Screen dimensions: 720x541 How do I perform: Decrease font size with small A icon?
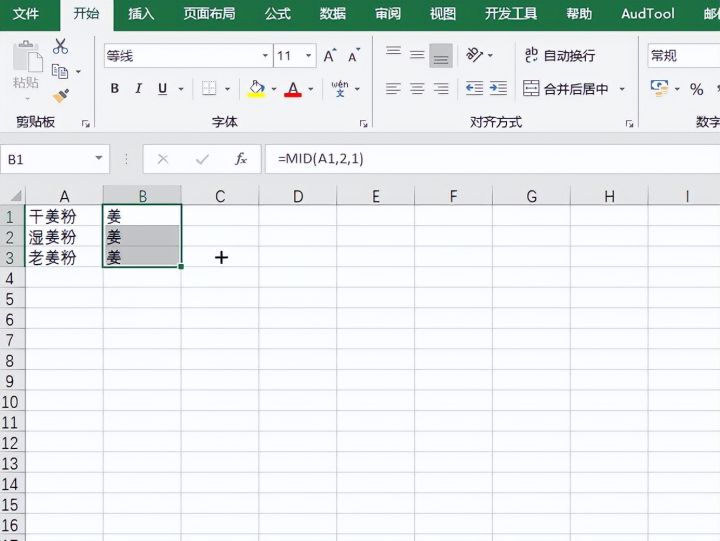click(x=354, y=56)
